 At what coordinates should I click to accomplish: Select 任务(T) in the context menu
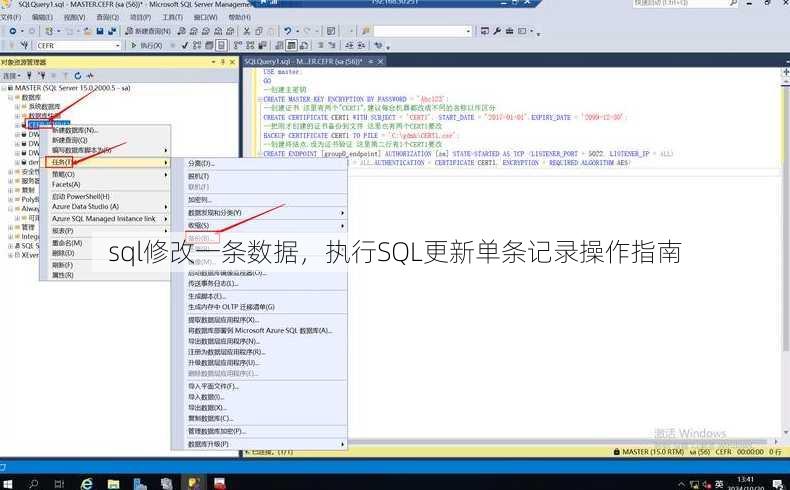106,162
